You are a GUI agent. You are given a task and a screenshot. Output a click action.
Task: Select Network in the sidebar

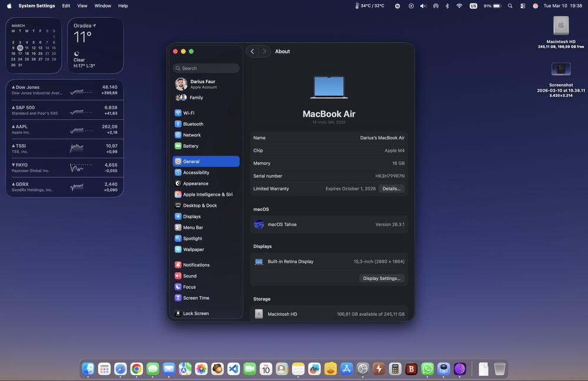pos(206,135)
